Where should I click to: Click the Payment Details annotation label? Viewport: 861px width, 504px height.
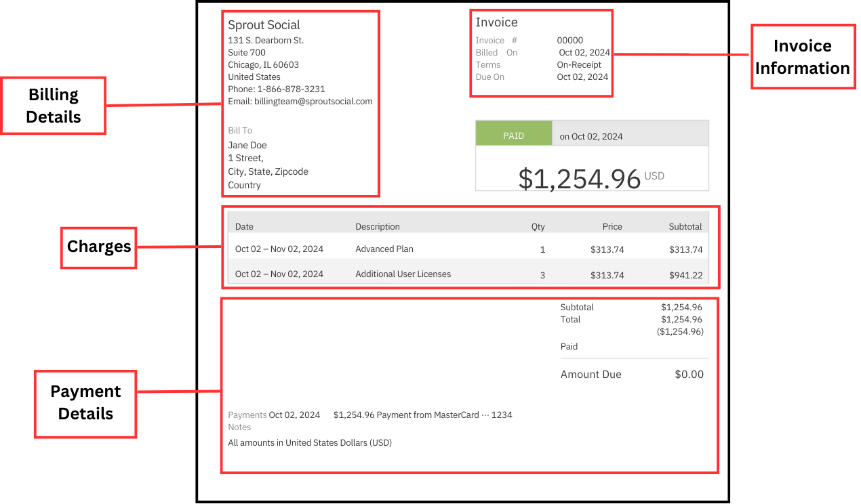click(x=85, y=403)
